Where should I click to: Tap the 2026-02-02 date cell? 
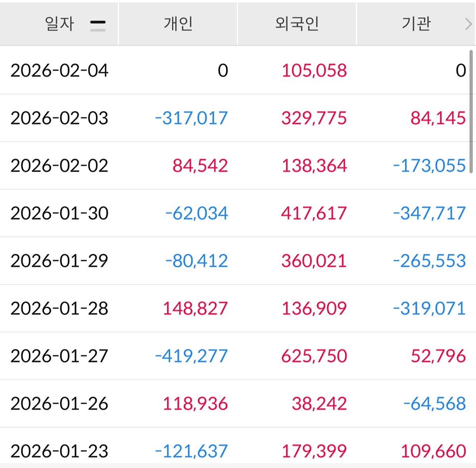click(x=59, y=166)
